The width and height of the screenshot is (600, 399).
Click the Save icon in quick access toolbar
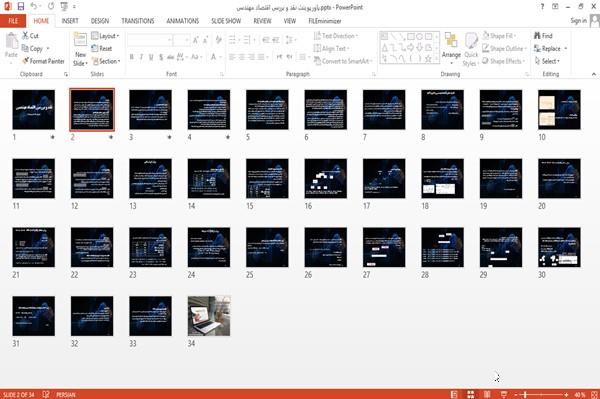(21, 7)
